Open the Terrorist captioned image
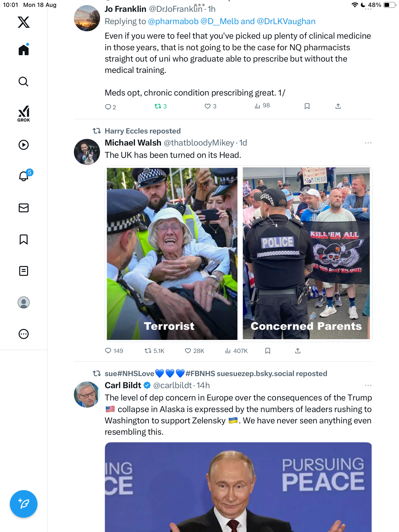Image resolution: width=399 pixels, height=532 pixels. 172,254
